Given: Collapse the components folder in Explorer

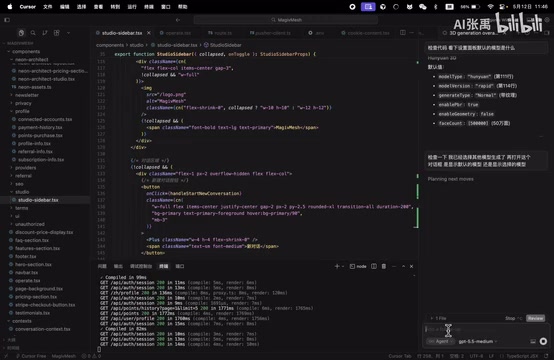Looking at the screenshot, I should point(26,52).
